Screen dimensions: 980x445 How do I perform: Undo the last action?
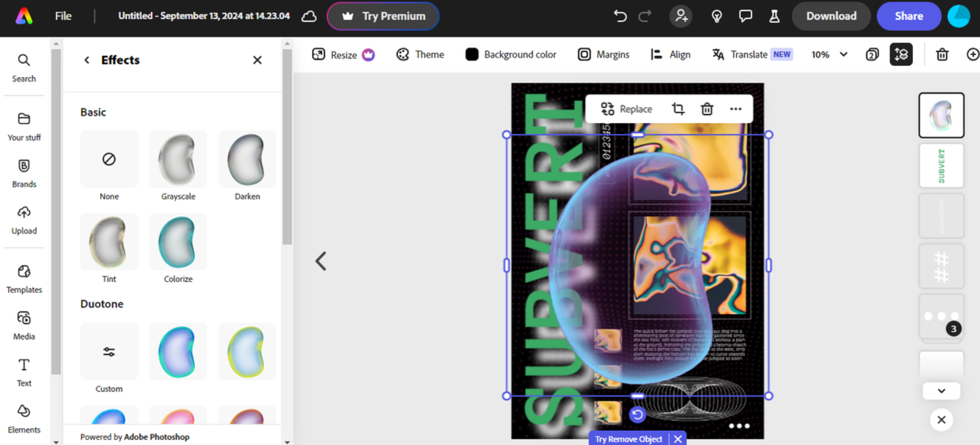point(620,16)
